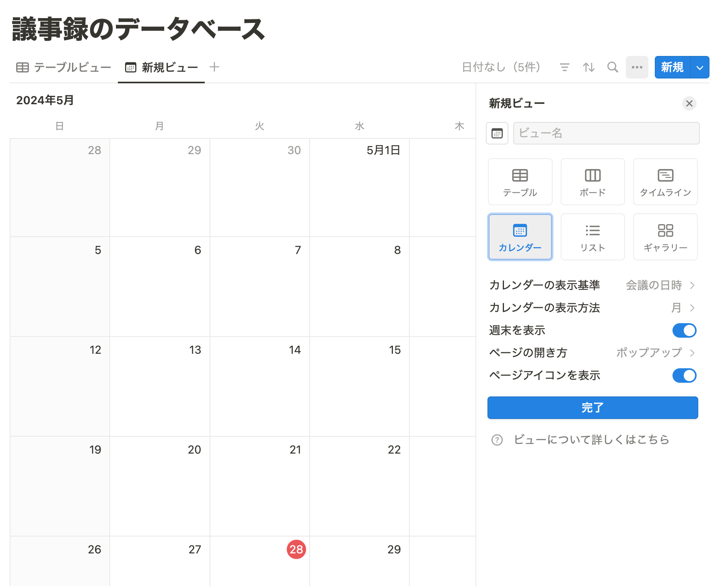Click the date 30 cell
Viewport: 728px width, 586px height.
pyautogui.click(x=260, y=188)
